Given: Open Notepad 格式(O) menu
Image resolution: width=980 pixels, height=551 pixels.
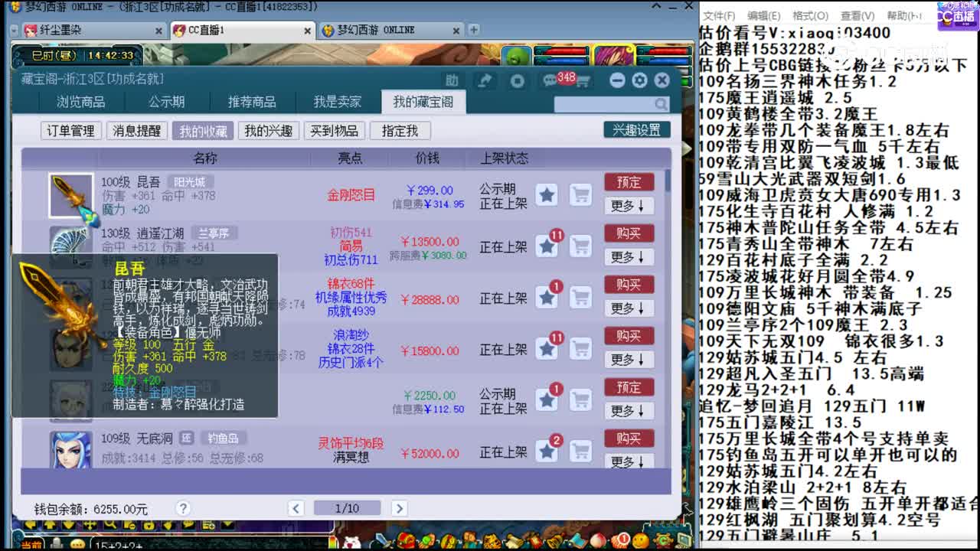Looking at the screenshot, I should pyautogui.click(x=810, y=16).
